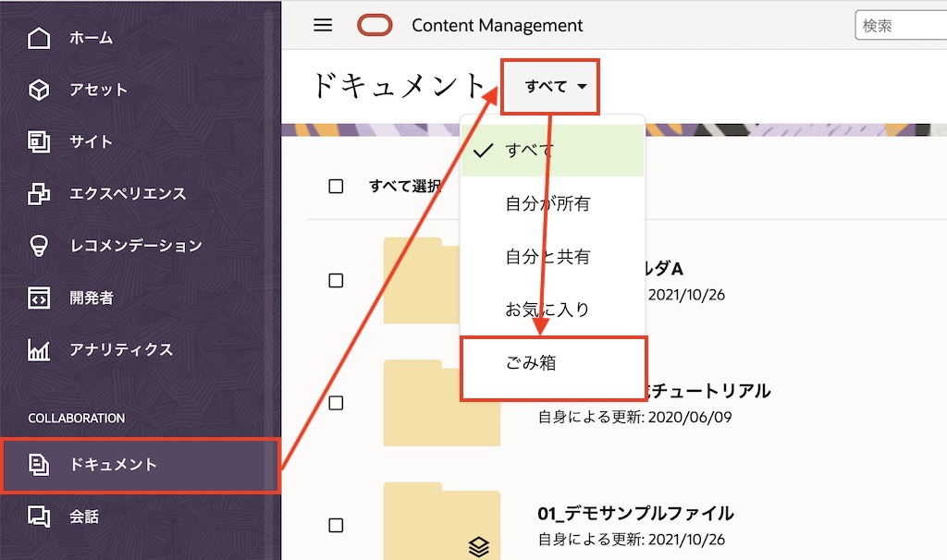Open the hamburger navigation menu
This screenshot has width=947, height=560.
[322, 25]
